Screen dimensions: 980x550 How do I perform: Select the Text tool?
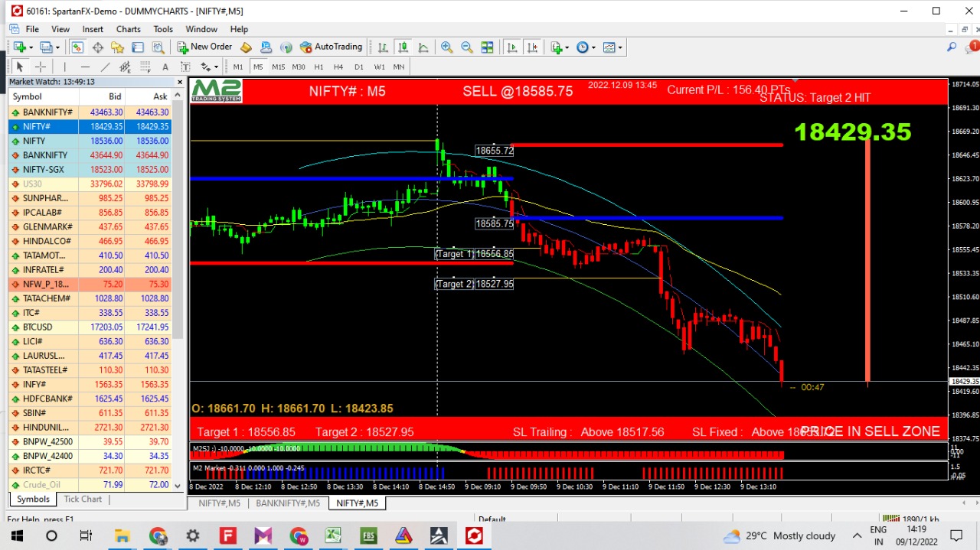click(x=165, y=67)
